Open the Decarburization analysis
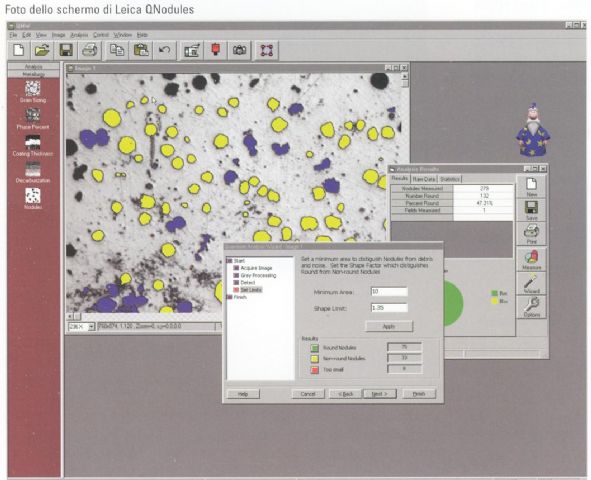 [33, 173]
